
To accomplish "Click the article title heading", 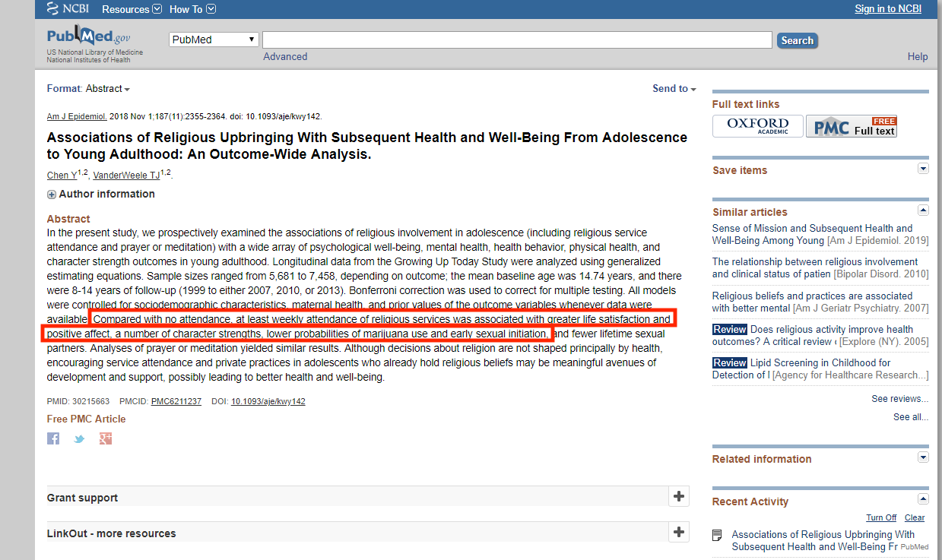I will (367, 146).
